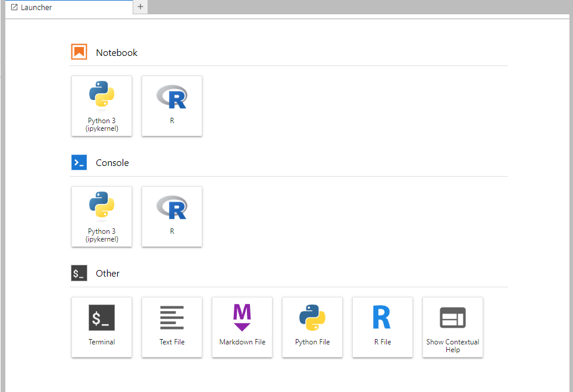Click the Other section heading text
The image size is (573, 392).
(x=108, y=273)
